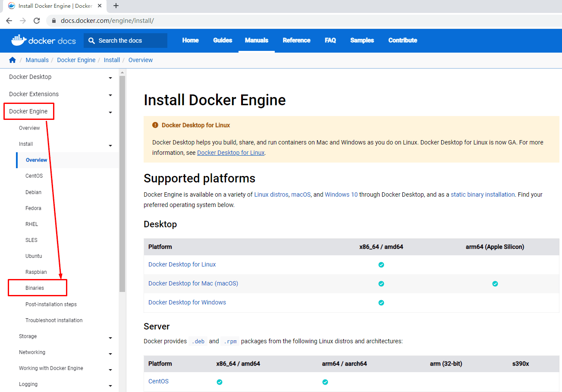
Task: Select RHEL in the sidebar install list
Action: [x=31, y=224]
